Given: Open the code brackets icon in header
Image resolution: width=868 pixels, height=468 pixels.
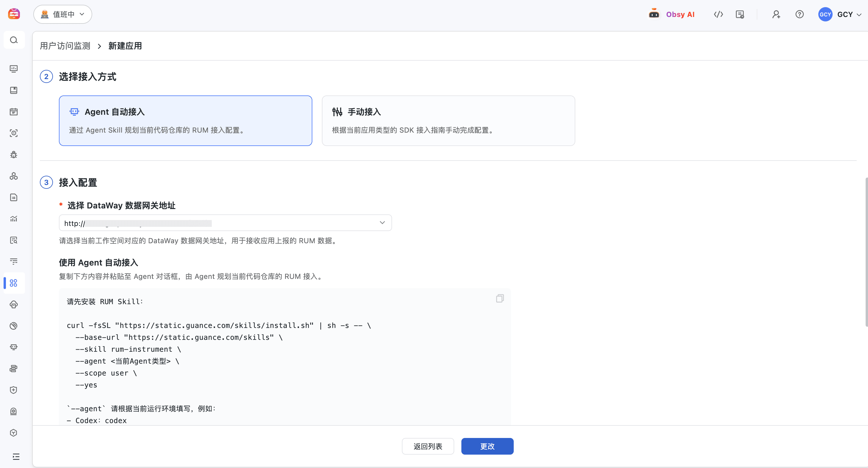Looking at the screenshot, I should coord(718,14).
